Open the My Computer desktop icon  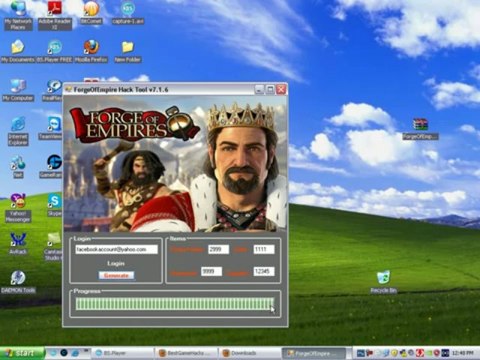[x=18, y=90]
